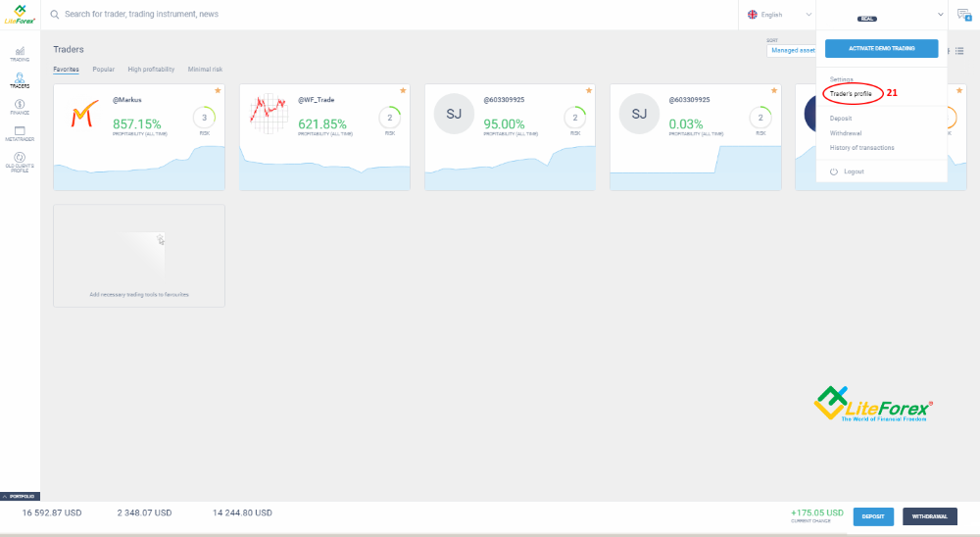Switch to list view layout icon
The image size is (980, 537).
[x=959, y=51]
